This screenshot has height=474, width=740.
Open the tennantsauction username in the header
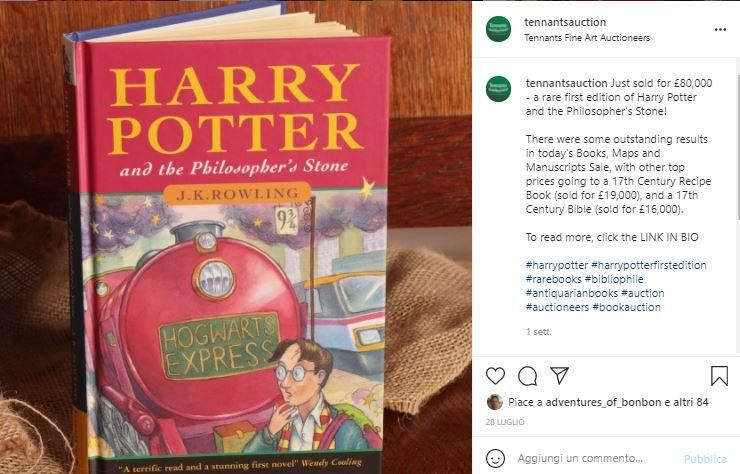click(x=565, y=22)
